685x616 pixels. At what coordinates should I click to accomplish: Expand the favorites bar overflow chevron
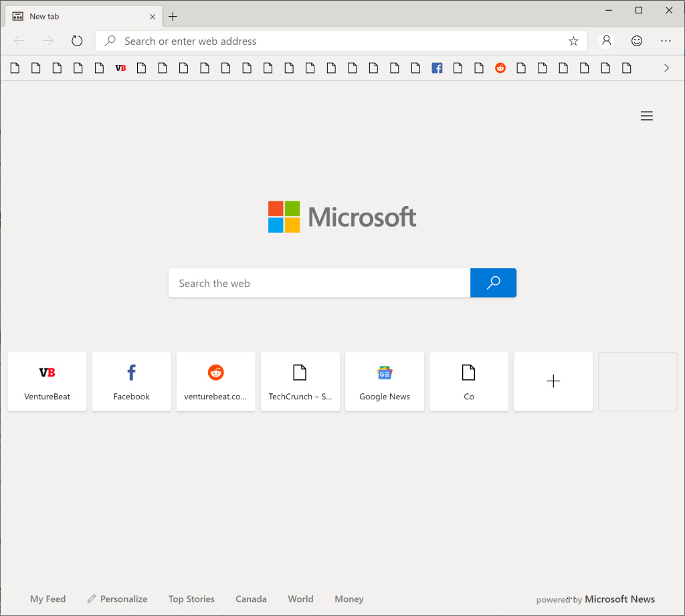666,68
